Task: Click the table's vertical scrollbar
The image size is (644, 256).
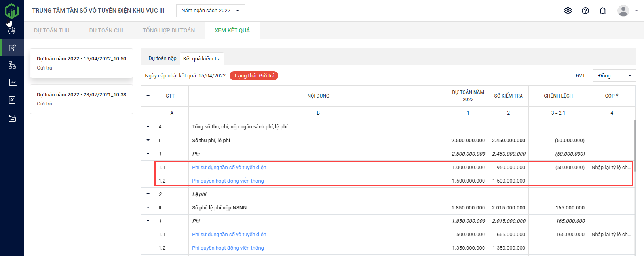Action: pyautogui.click(x=635, y=146)
